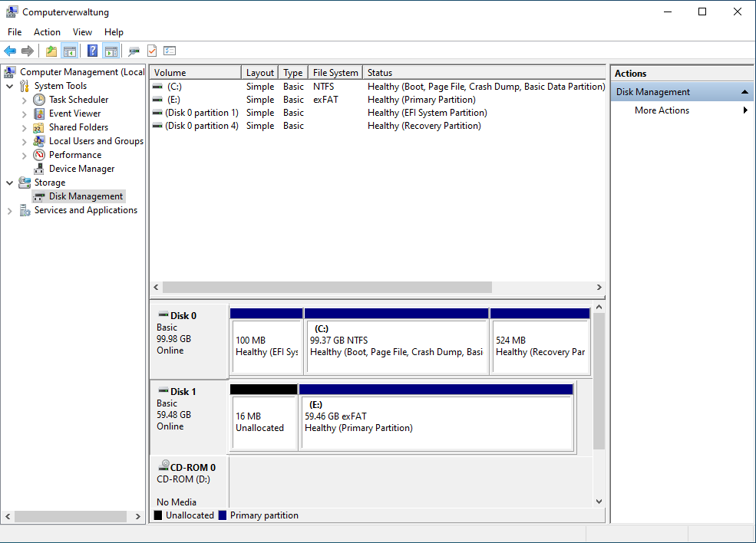Click the Up one level folder icon

51,51
